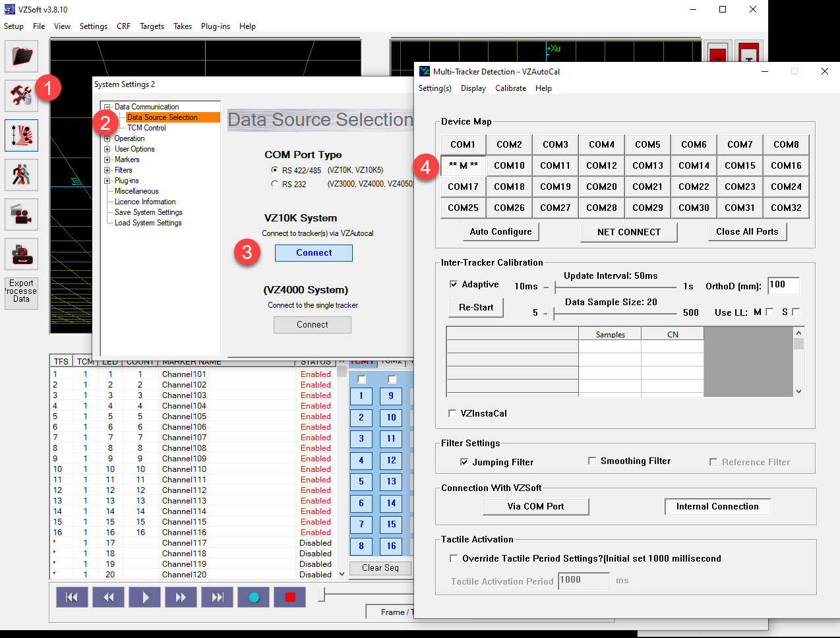Enable the VZInstaCal checkbox
The image size is (840, 638).
coord(452,413)
